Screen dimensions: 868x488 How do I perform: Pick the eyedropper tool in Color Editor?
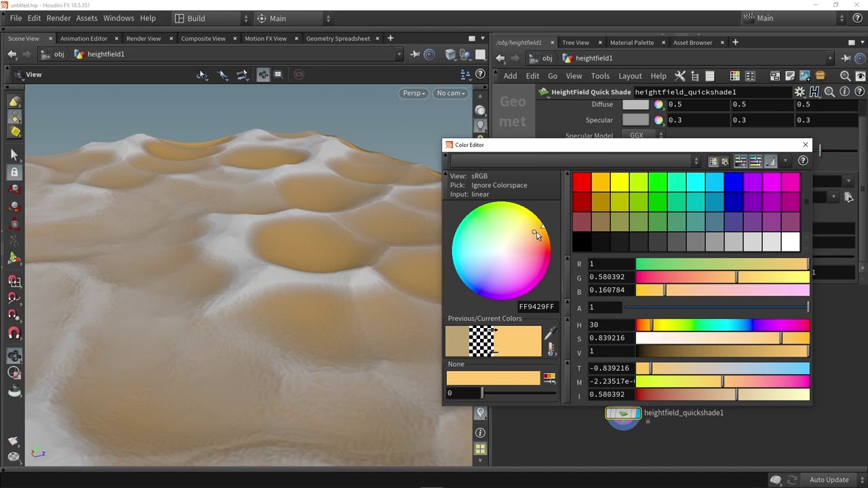tap(550, 333)
